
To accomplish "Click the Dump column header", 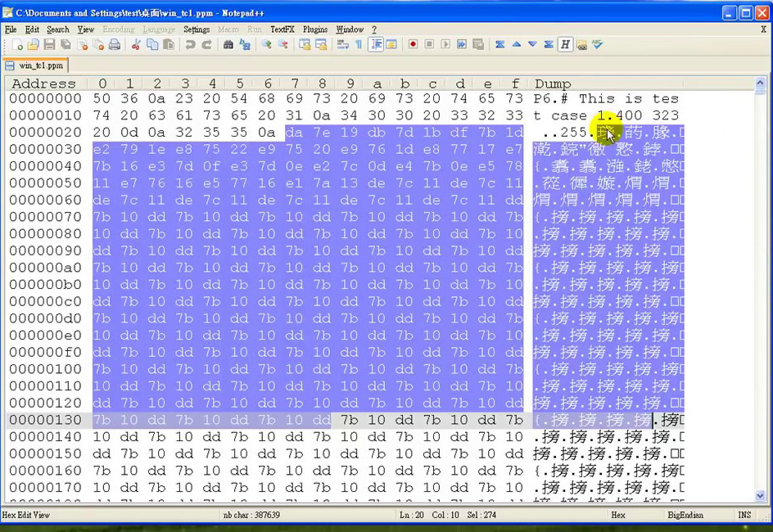I will pyautogui.click(x=553, y=83).
